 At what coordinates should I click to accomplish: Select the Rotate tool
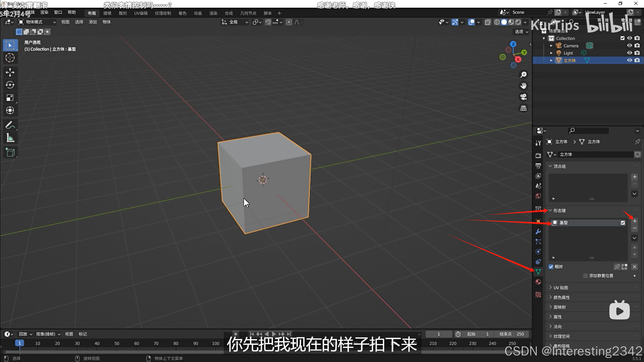[10, 85]
